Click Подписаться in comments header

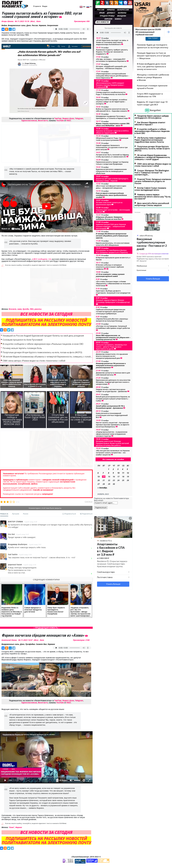click(69, 514)
